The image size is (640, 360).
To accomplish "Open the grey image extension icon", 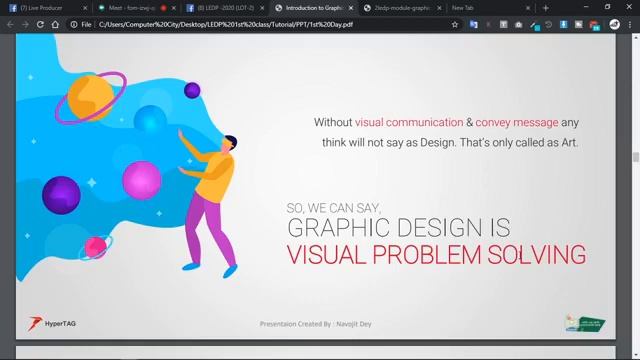I will [579, 24].
